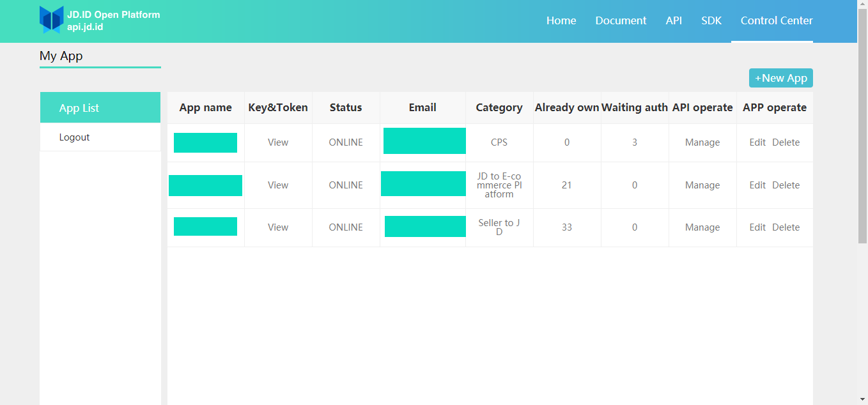Screen dimensions: 868x405
Task: Click the Status column header
Action: click(x=346, y=107)
